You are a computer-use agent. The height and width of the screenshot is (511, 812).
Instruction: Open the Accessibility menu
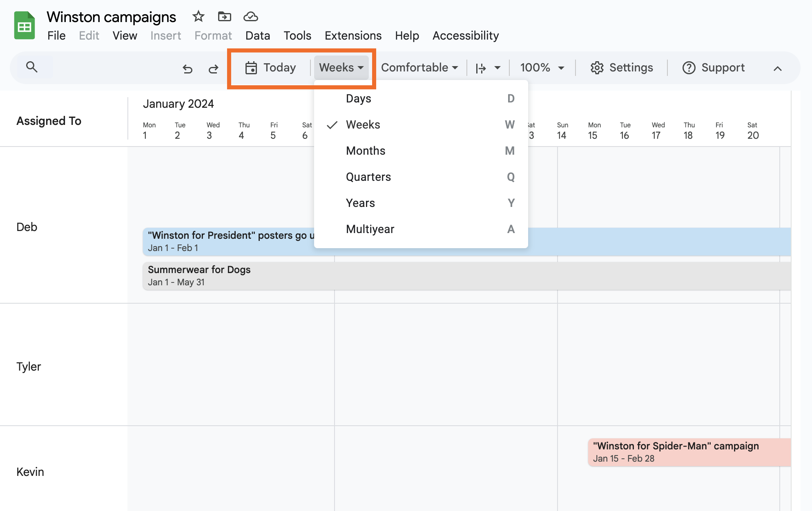(466, 36)
